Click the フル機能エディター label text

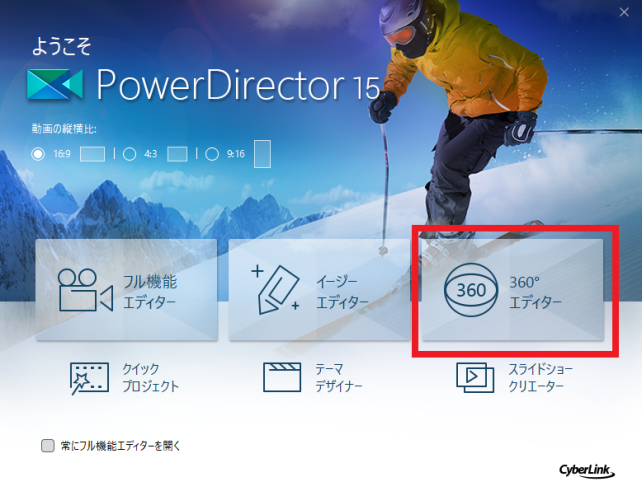[x=149, y=292]
